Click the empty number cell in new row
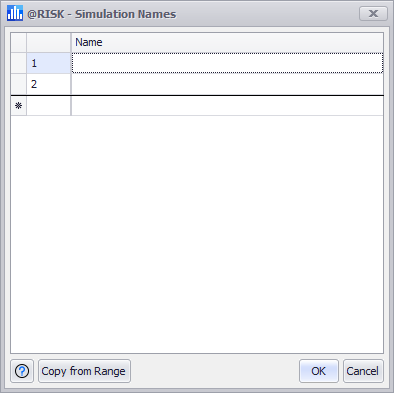 click(49, 106)
